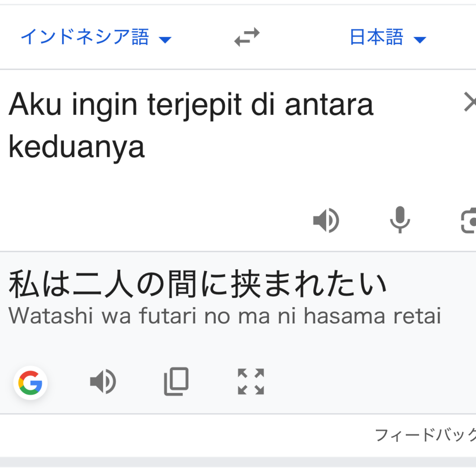The image size is (476, 476).
Task: Tap the translated text 私は二人の間に挟まれたい
Action: (198, 284)
